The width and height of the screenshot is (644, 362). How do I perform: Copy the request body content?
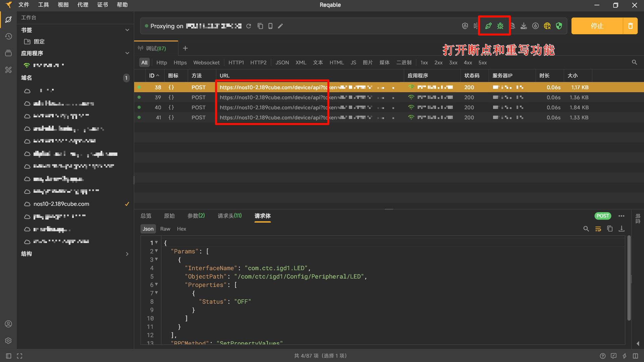tap(610, 229)
